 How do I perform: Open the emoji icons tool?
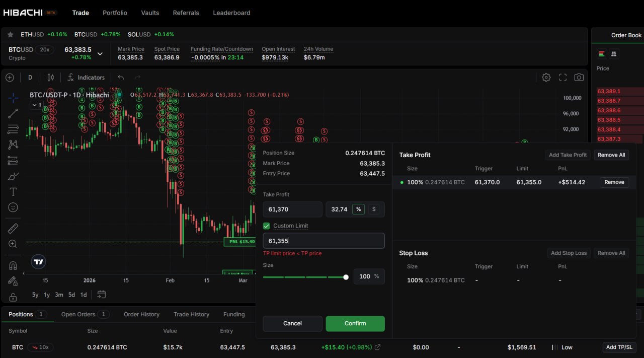point(13,207)
